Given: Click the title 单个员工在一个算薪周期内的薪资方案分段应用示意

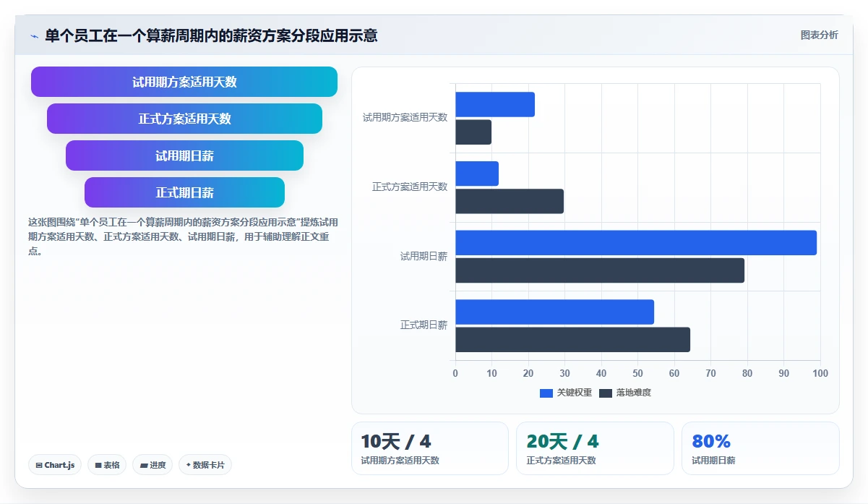Looking at the screenshot, I should 211,35.
